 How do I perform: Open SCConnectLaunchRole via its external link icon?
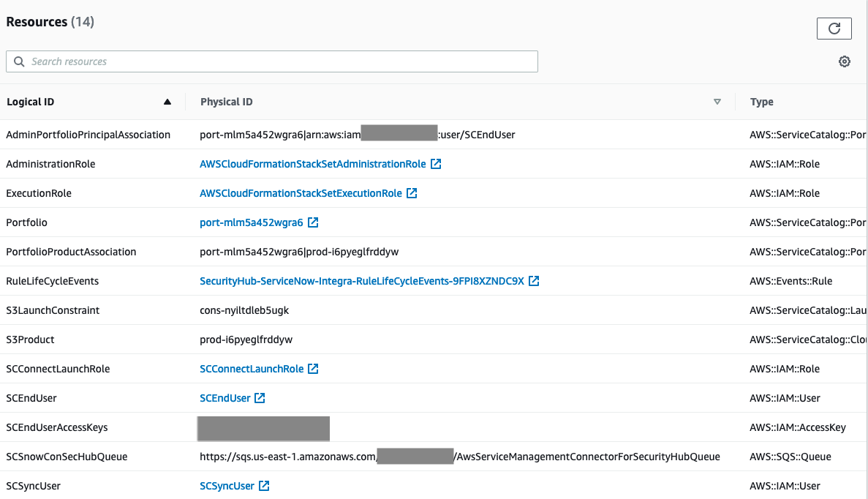[x=314, y=369]
